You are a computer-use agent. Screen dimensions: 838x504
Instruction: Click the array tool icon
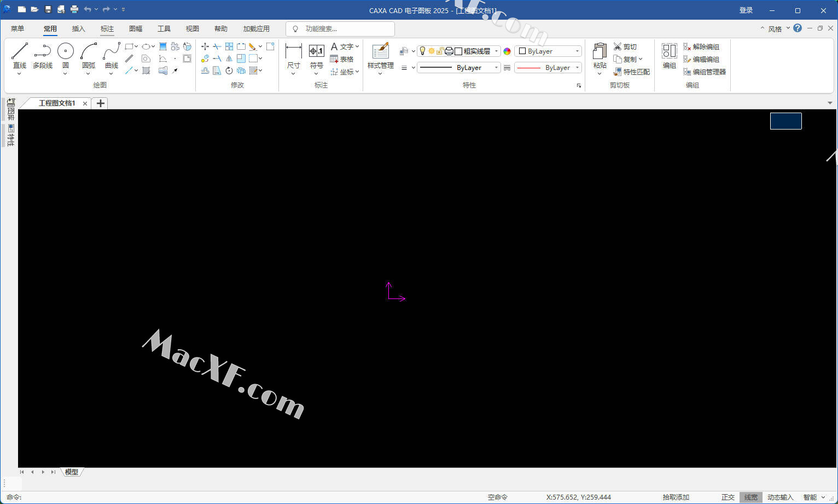[x=229, y=46]
